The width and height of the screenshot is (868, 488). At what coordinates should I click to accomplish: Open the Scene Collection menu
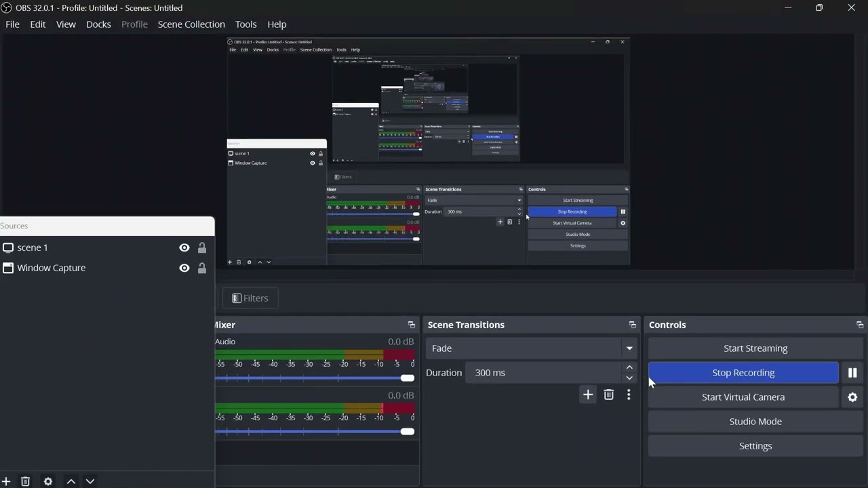[x=191, y=24]
